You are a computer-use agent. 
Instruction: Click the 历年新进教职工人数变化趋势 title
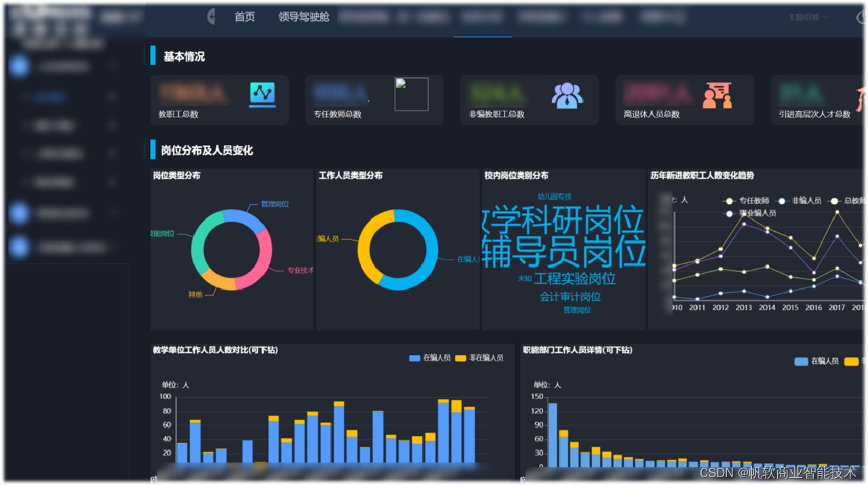(x=702, y=176)
